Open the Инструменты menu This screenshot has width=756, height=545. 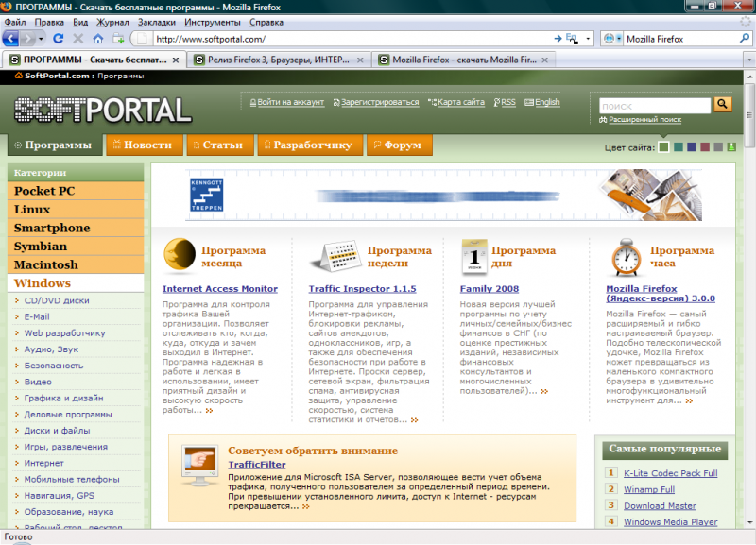pos(212,22)
